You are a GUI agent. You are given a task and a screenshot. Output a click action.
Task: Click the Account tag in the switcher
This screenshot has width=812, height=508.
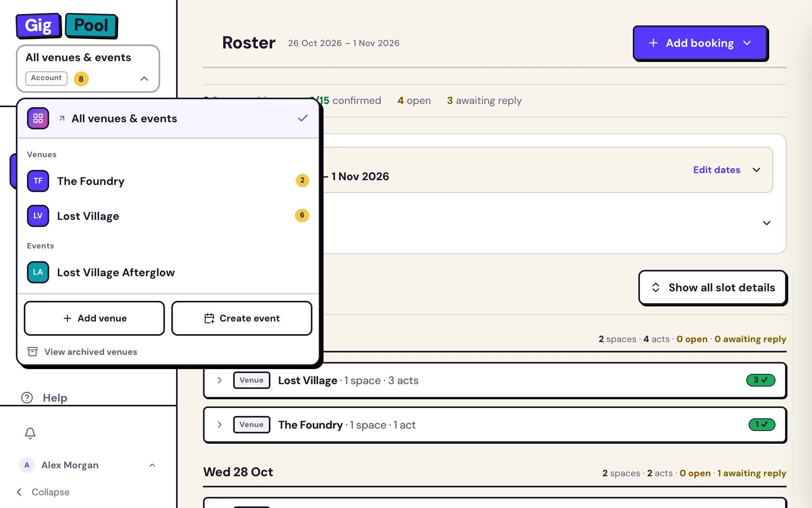click(x=46, y=78)
